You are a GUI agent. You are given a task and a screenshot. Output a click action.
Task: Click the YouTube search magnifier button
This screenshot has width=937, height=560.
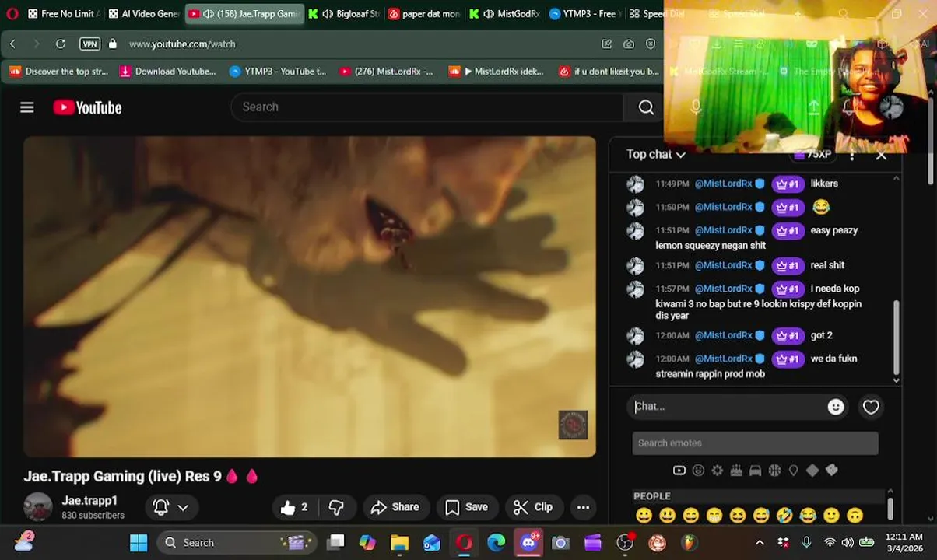click(x=646, y=107)
